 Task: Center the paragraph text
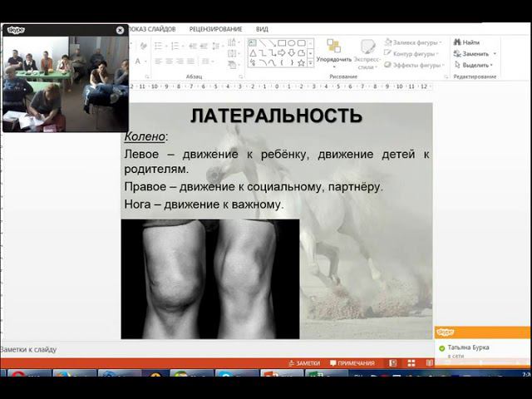[x=170, y=62]
